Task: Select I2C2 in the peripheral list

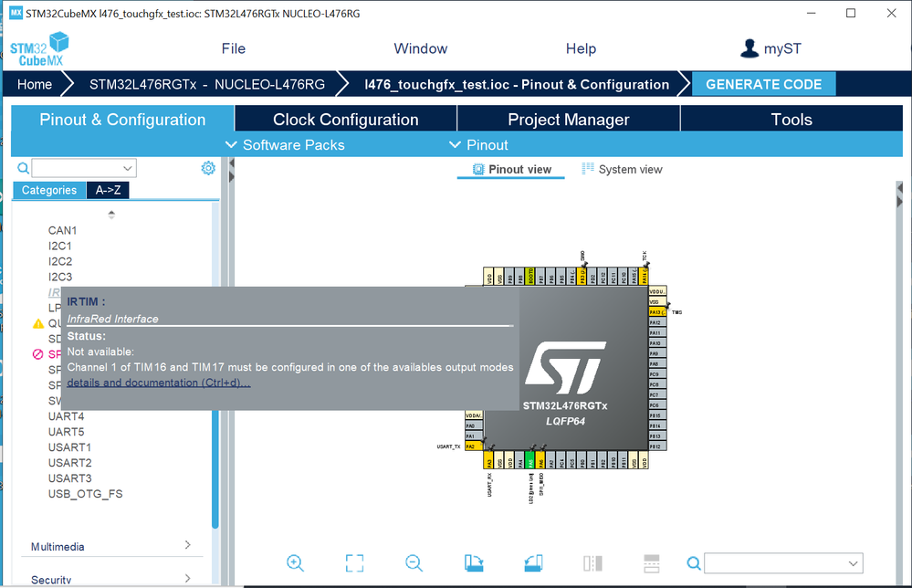Action: (60, 261)
